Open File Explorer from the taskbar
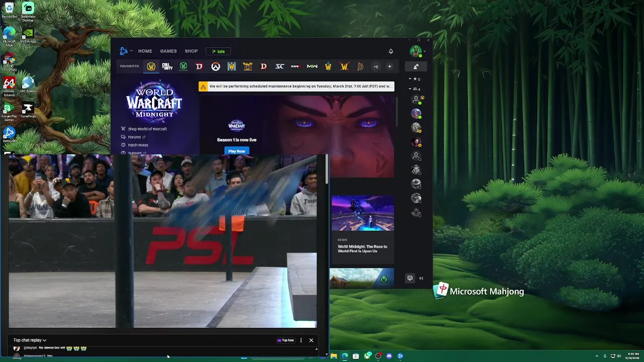Screen dimensions: 644x362 pyautogui.click(x=334, y=356)
